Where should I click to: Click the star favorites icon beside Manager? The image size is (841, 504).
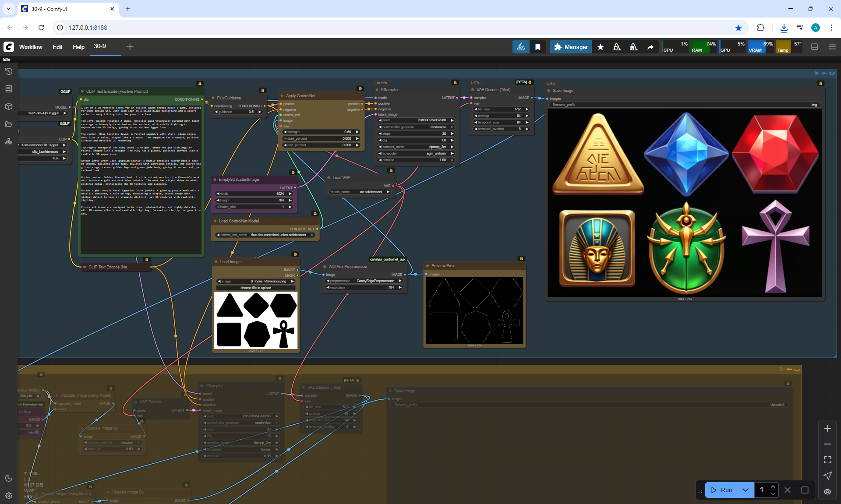coord(601,47)
